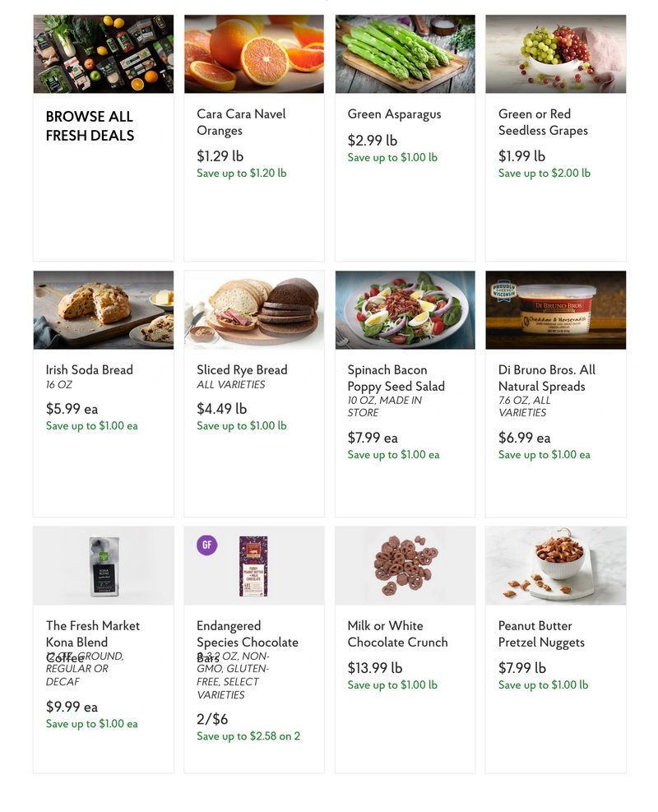Select the Cara Cara Navel Oranges photo
658x812 pixels.
point(254,53)
